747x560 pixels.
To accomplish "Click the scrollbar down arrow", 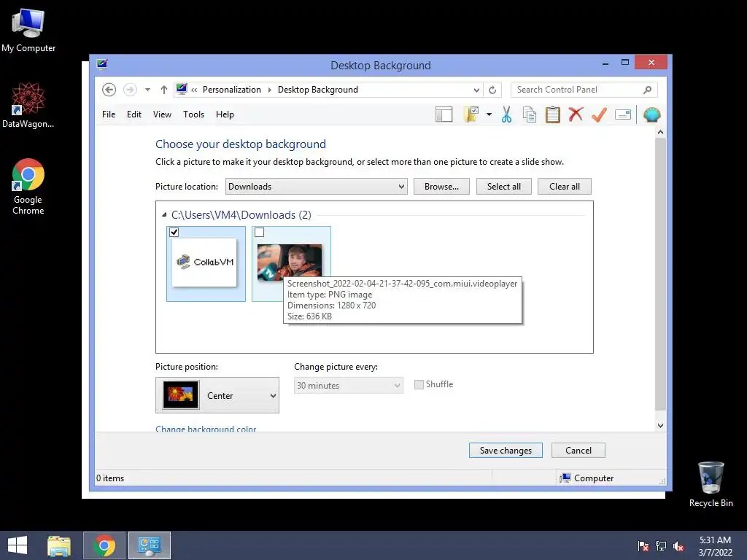I will point(660,426).
